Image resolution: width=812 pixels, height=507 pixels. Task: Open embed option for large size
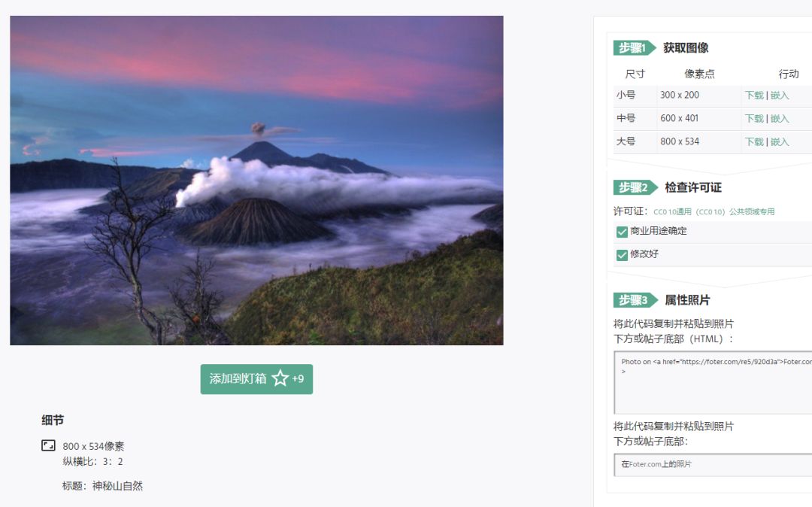point(780,142)
